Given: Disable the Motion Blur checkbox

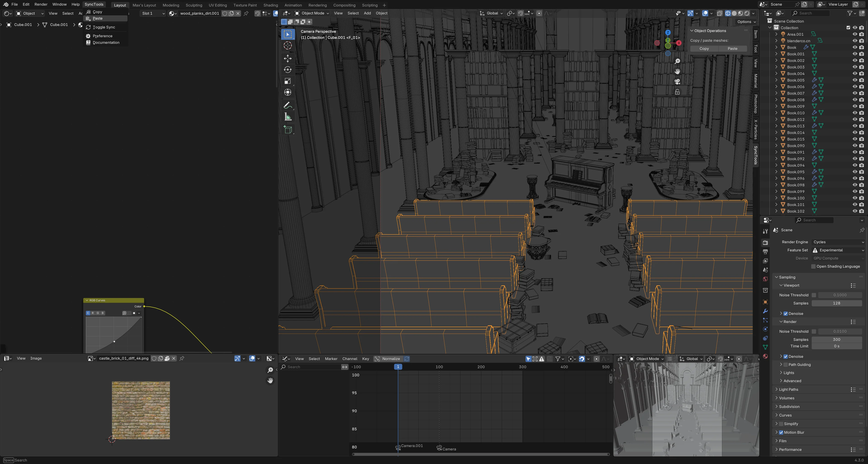Looking at the screenshot, I should [x=781, y=432].
